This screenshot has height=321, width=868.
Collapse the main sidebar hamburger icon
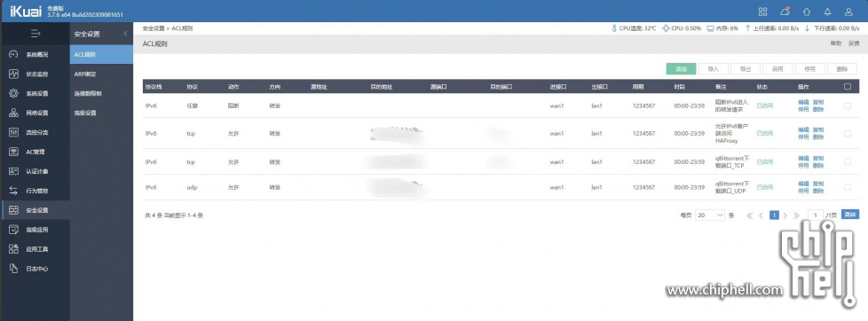35,34
